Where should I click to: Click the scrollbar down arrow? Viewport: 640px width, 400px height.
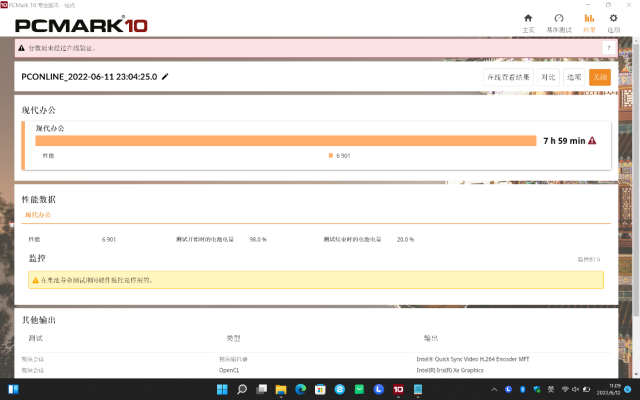tap(636, 374)
